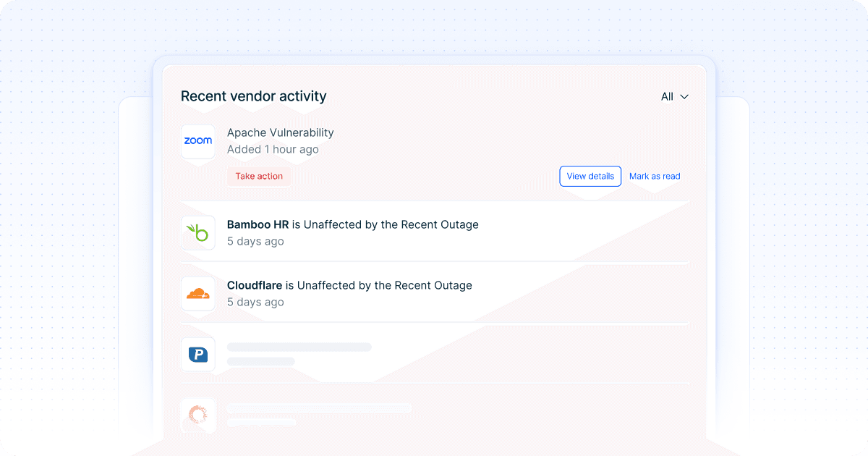The height and width of the screenshot is (456, 868).
Task: Click the blue P vendor logo
Action: coord(197,354)
